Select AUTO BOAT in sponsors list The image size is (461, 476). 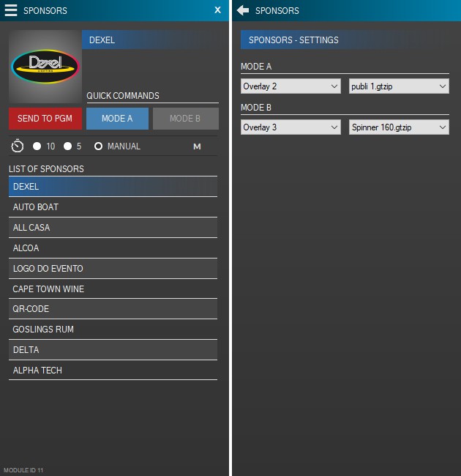coord(113,207)
